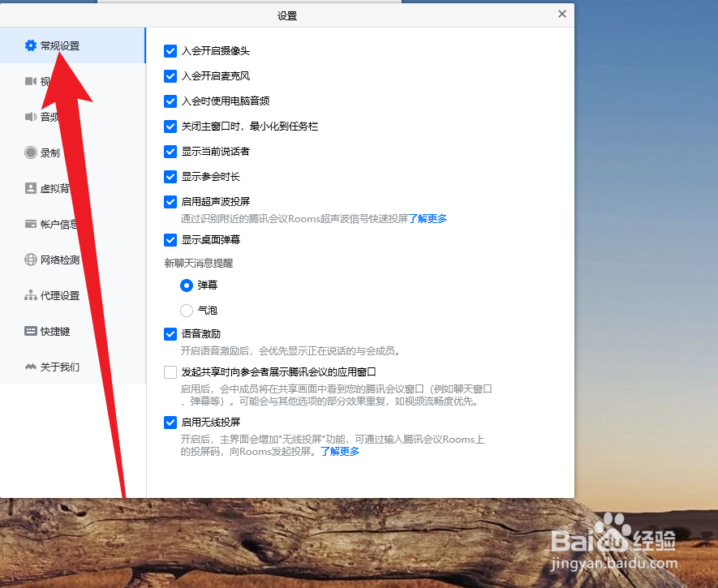Disable 启用无线投屏 wireless projection
The height and width of the screenshot is (588, 718).
point(170,422)
